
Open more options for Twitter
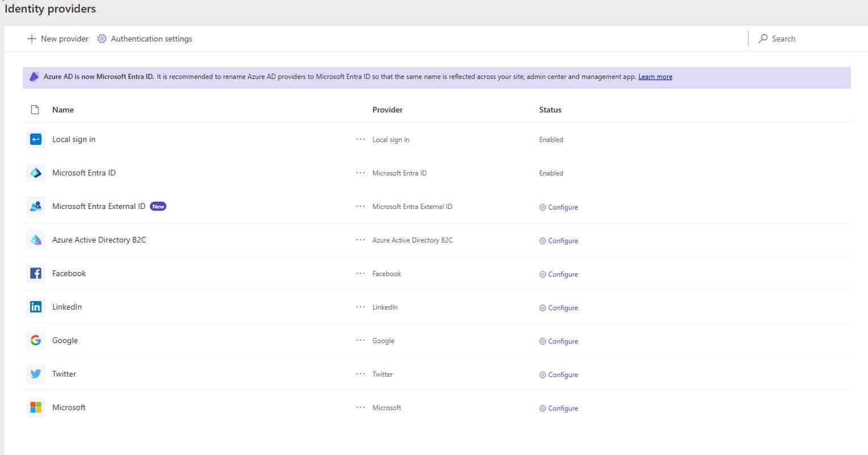pos(360,374)
